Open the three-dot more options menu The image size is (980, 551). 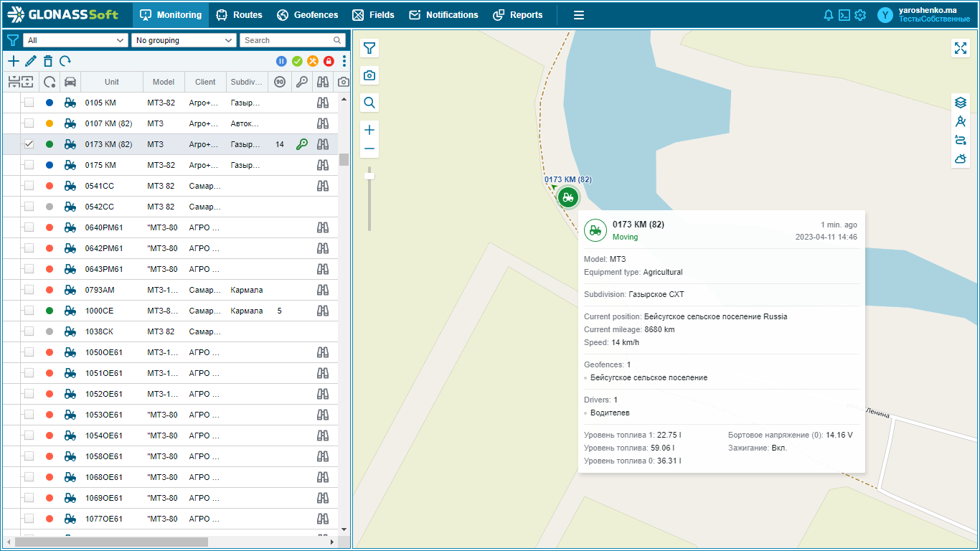[344, 62]
